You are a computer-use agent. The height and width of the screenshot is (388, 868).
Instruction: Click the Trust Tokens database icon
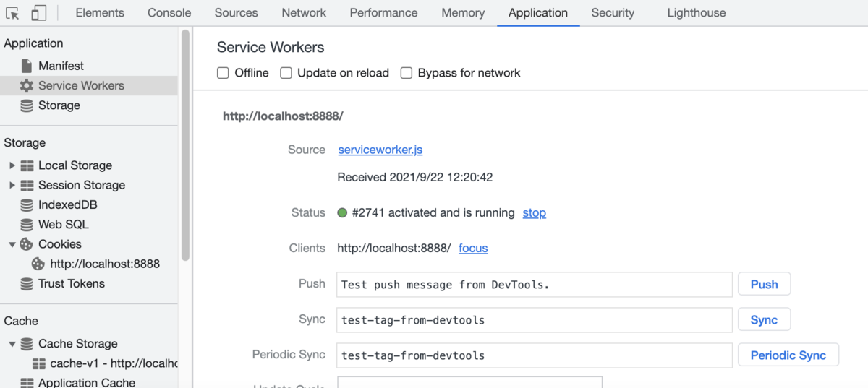[27, 284]
